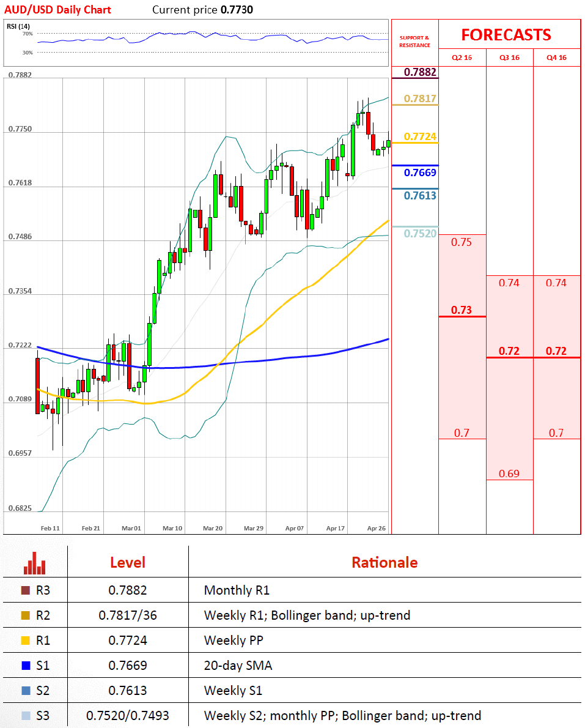585x728 pixels.
Task: Click the 0.7669 support label in sidebar
Action: 421,173
